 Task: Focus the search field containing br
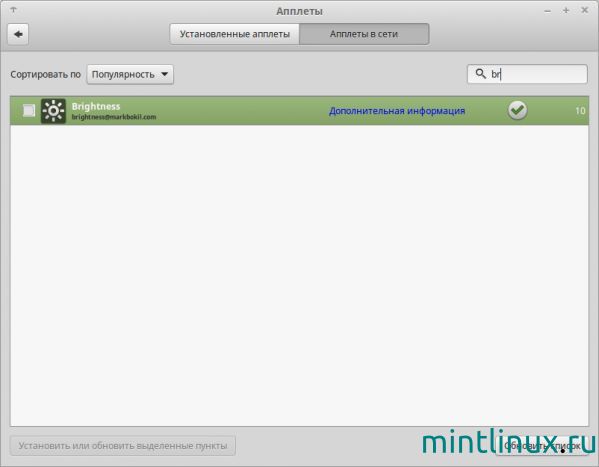[x=527, y=74]
